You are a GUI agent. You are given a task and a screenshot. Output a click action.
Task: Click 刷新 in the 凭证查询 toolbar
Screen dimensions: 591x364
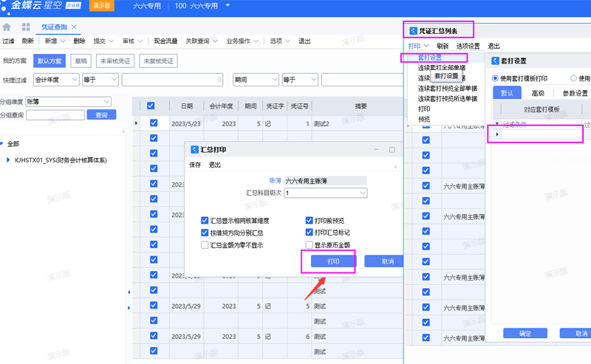point(27,41)
